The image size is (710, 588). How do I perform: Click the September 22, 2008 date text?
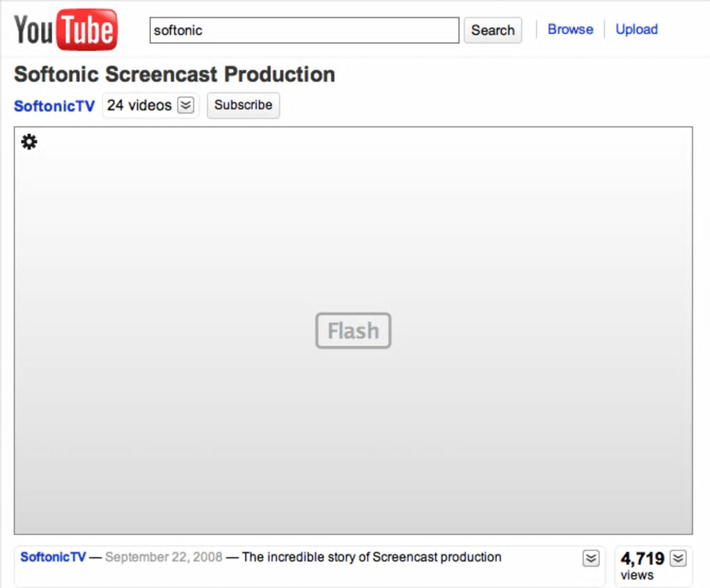pyautogui.click(x=164, y=557)
